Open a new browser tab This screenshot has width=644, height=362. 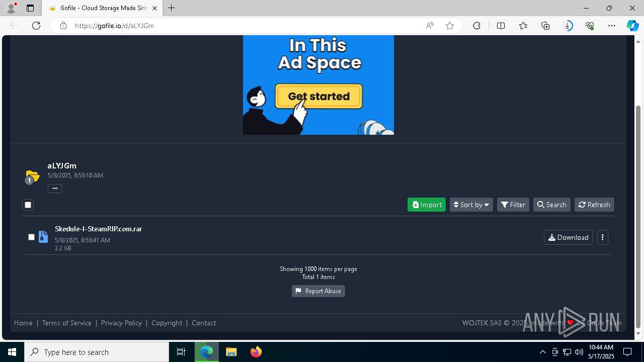click(172, 8)
